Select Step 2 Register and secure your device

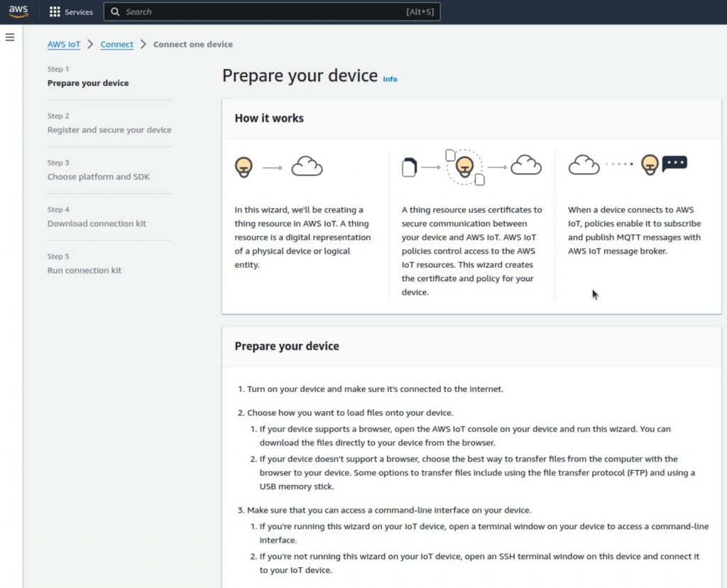[x=109, y=130]
